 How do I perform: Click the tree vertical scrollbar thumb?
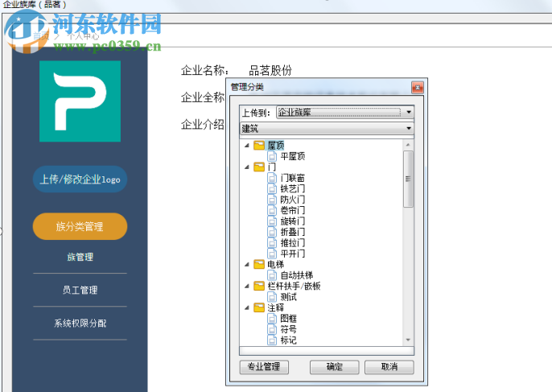(x=408, y=179)
